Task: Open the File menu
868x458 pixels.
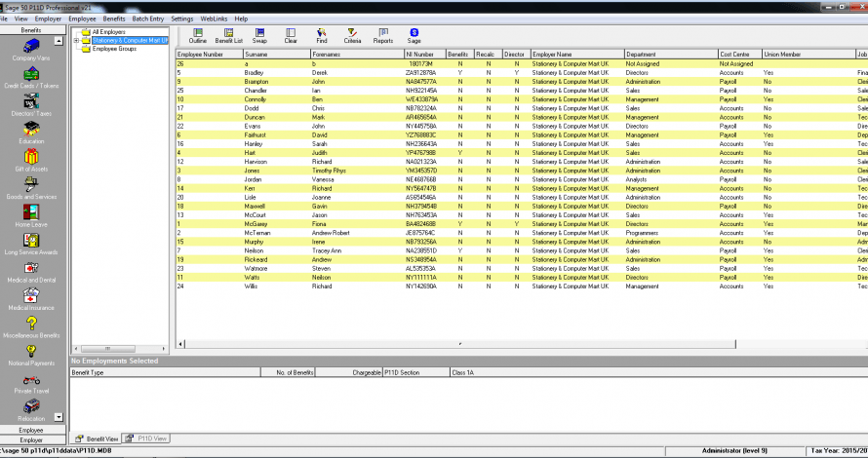Action: click(x=4, y=19)
